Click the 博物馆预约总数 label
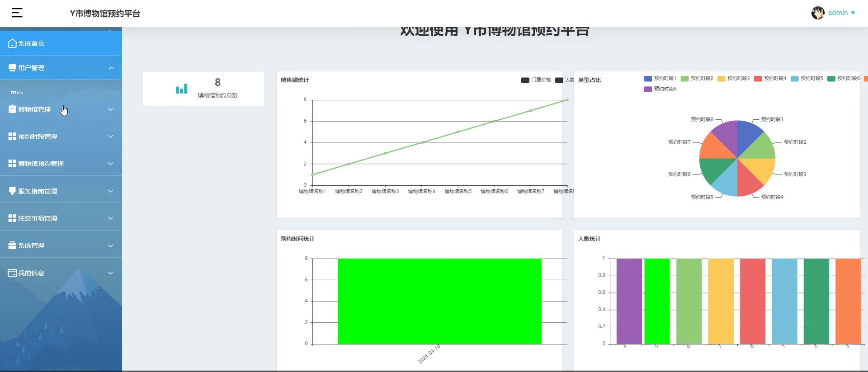The image size is (868, 372). click(x=217, y=95)
